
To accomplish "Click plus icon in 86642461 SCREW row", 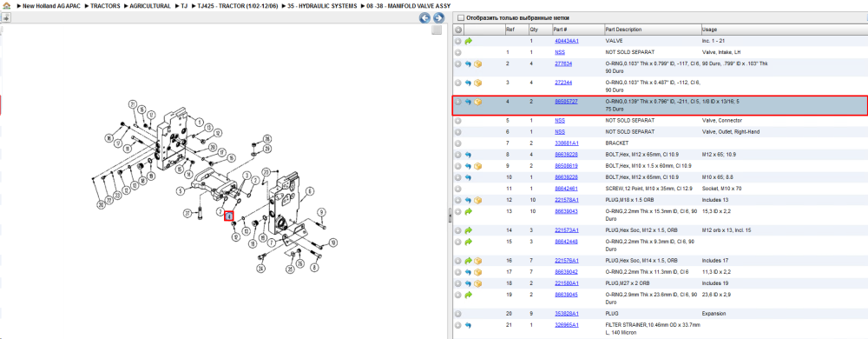I will pyautogui.click(x=457, y=189).
